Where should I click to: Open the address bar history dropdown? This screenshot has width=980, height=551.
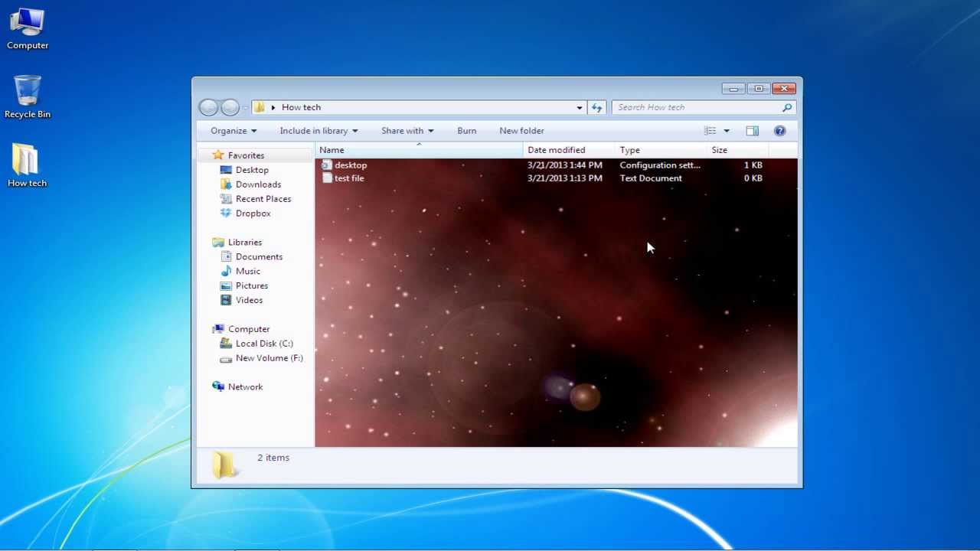pyautogui.click(x=580, y=108)
